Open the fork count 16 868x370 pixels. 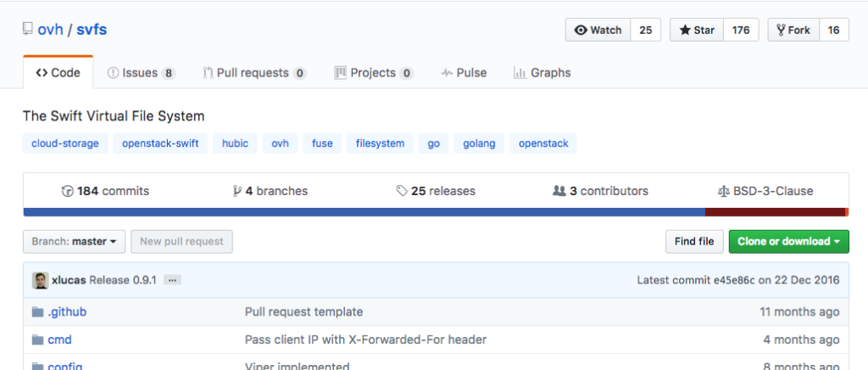click(834, 30)
